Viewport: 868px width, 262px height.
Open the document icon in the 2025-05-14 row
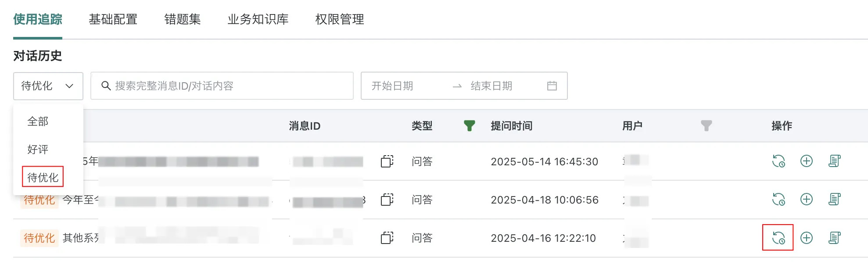click(x=834, y=161)
